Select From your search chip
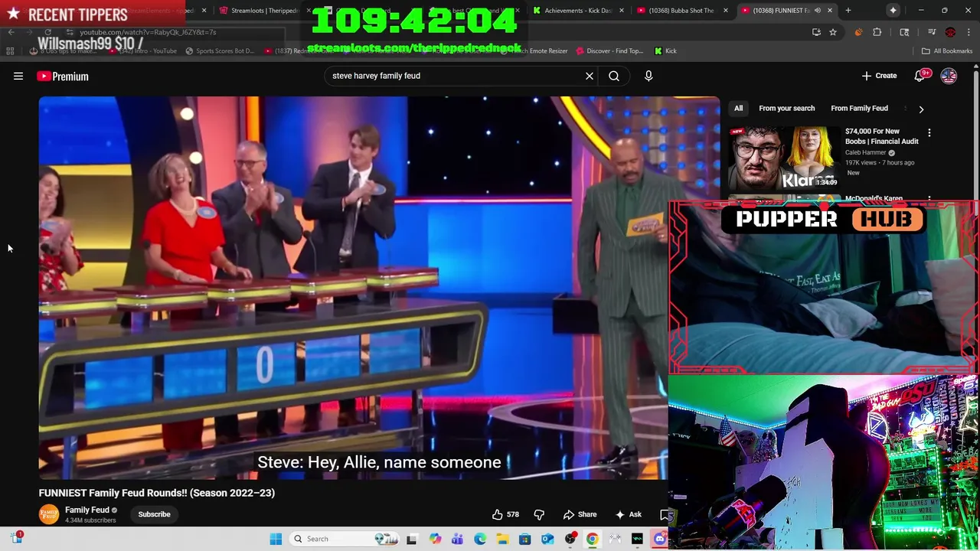The height and width of the screenshot is (551, 980). tap(786, 109)
